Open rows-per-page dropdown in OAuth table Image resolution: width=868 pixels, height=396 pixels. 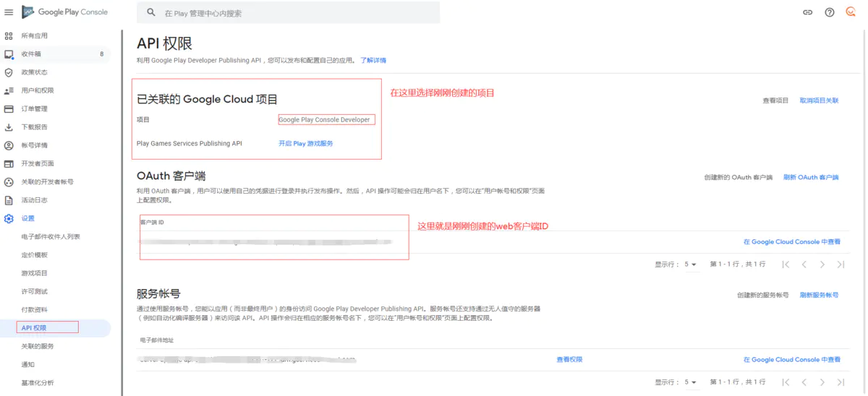(691, 264)
